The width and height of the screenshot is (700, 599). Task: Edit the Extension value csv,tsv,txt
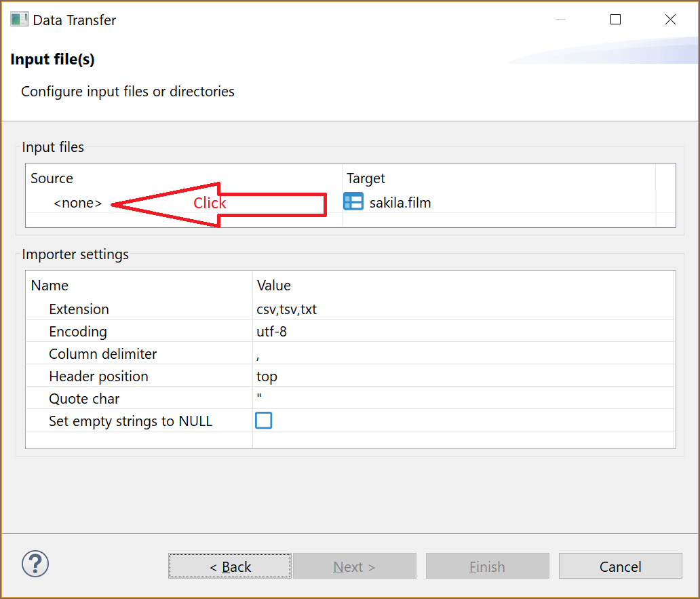pyautogui.click(x=287, y=309)
